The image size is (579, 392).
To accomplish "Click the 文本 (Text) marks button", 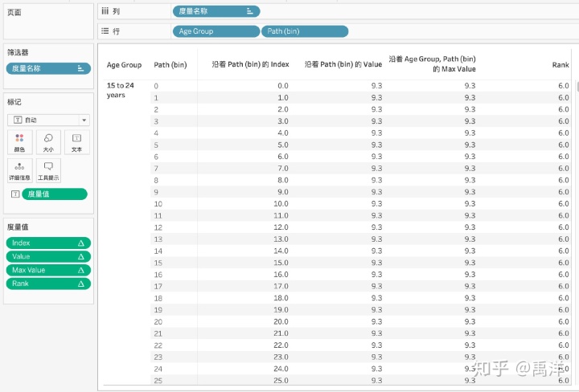I will (76, 142).
